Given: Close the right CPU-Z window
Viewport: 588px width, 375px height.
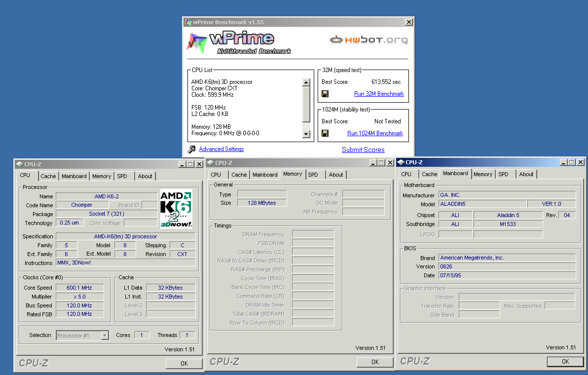Looking at the screenshot, I should (x=581, y=162).
